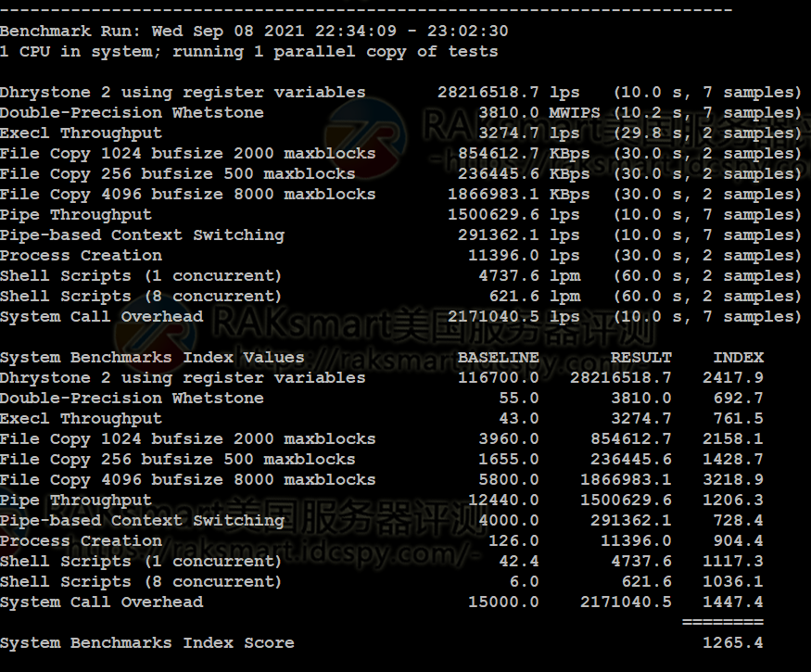Select the baseline value 3960.0
The width and height of the screenshot is (811, 672).
(509, 439)
